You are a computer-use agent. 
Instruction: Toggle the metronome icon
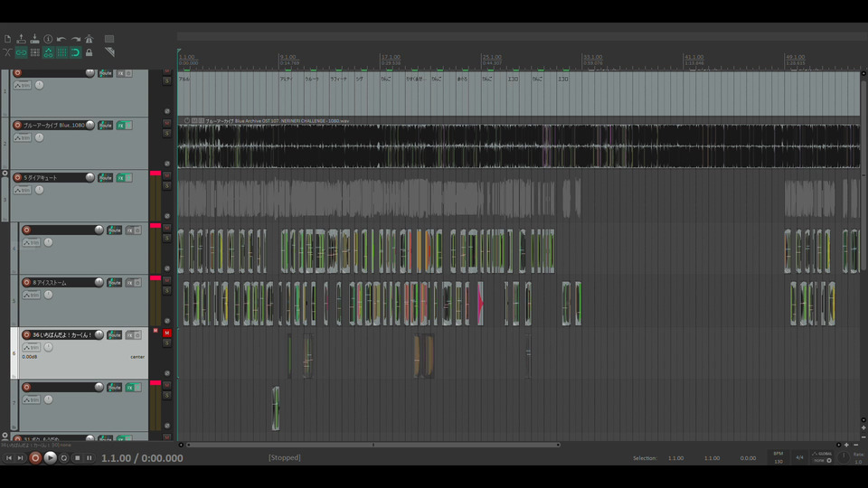(90, 39)
